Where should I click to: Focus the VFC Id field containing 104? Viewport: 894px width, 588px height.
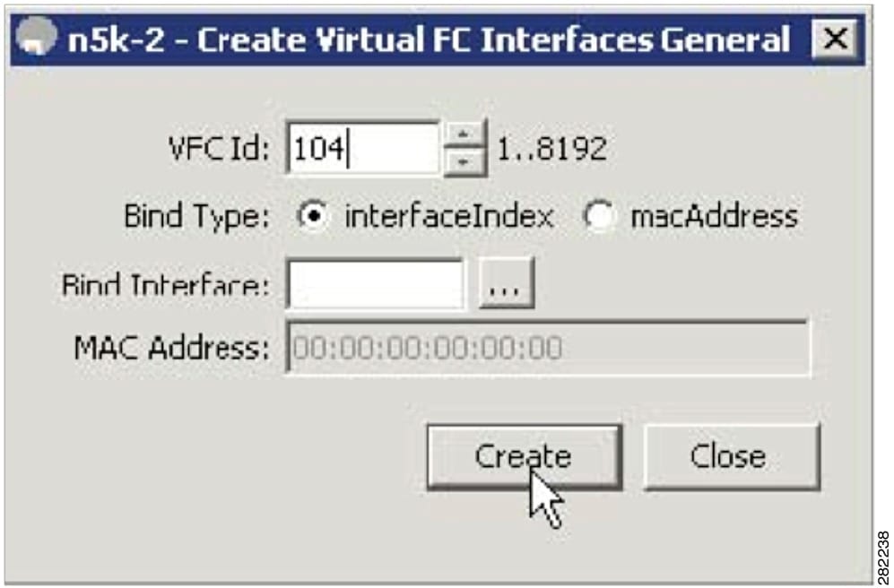tap(362, 150)
